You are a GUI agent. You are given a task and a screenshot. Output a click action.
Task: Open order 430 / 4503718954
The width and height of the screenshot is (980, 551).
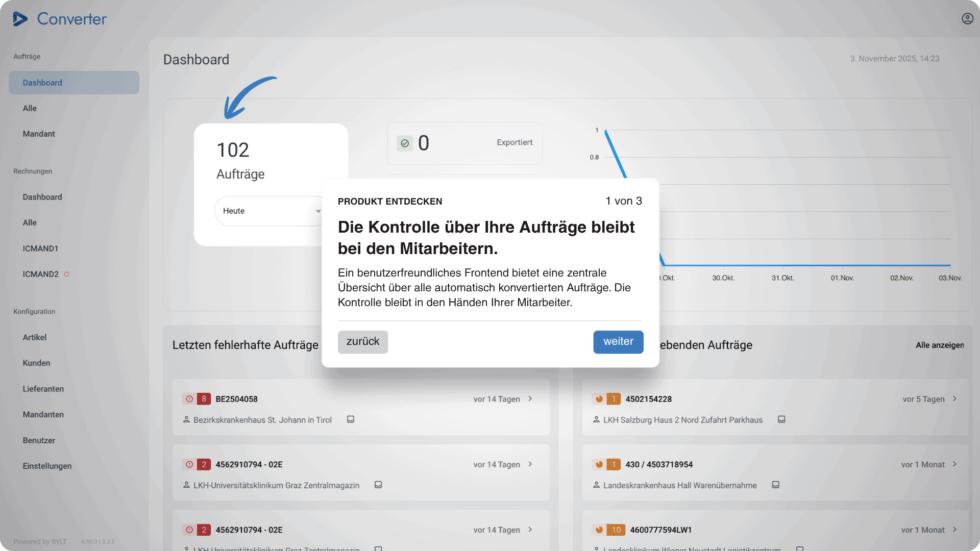[775, 472]
